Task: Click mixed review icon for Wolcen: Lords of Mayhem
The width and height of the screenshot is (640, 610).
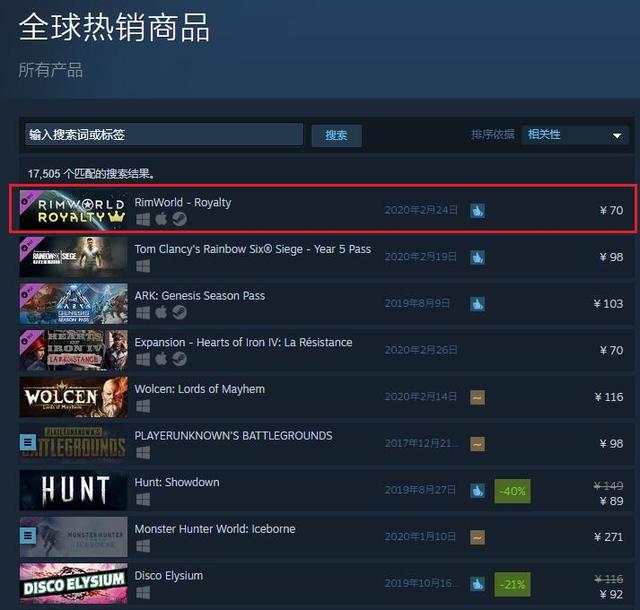Action: coord(477,397)
